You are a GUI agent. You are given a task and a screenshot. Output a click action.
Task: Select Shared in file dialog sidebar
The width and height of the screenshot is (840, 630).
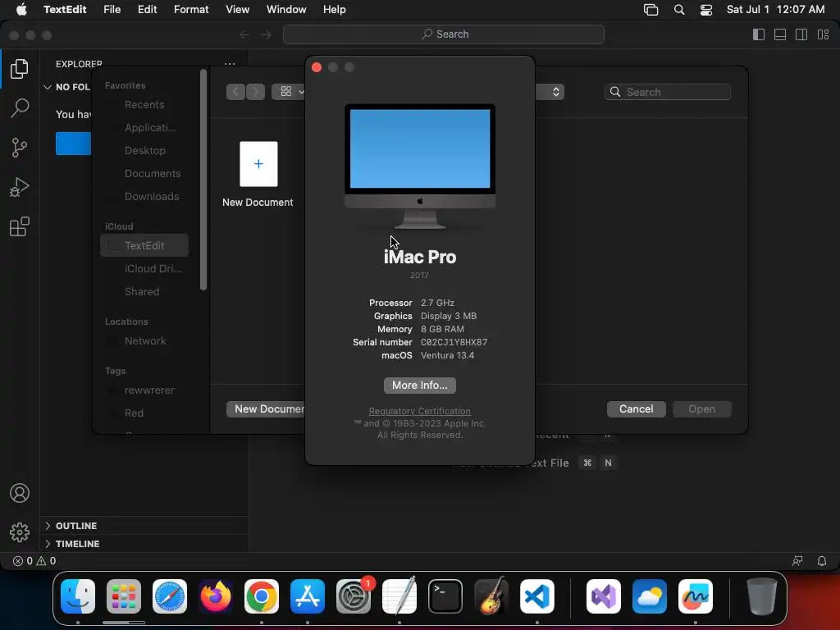tap(144, 291)
